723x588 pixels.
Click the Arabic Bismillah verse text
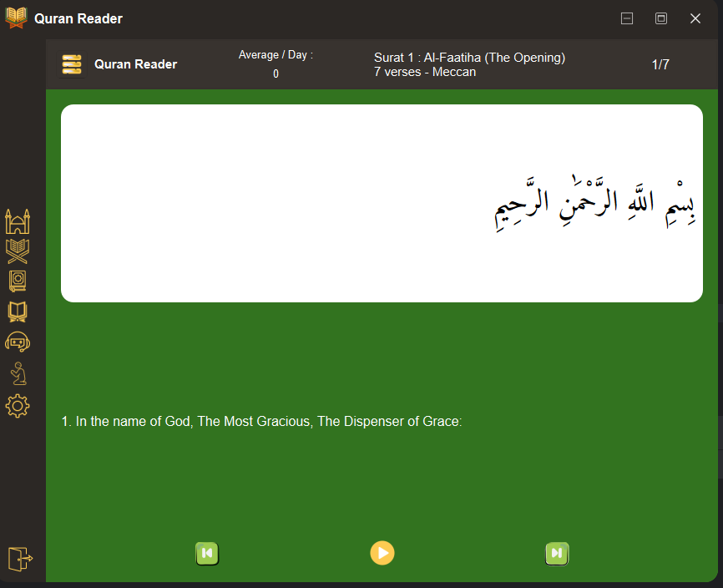[594, 204]
